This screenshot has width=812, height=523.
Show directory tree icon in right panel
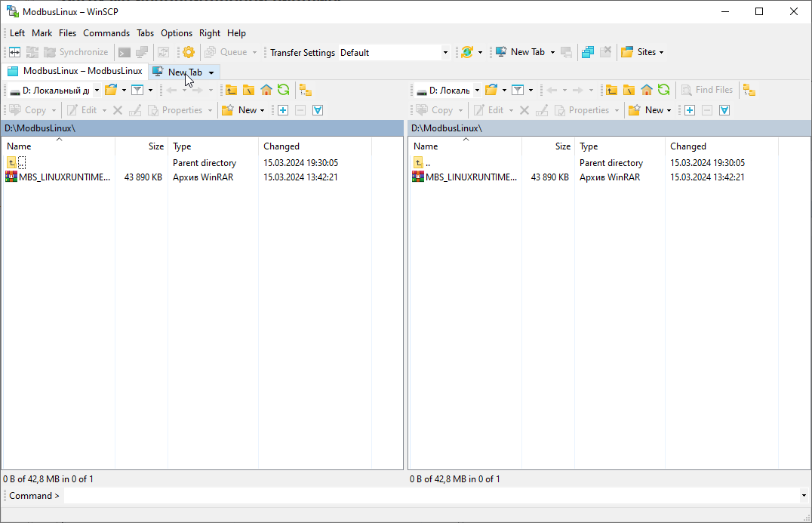pos(749,90)
